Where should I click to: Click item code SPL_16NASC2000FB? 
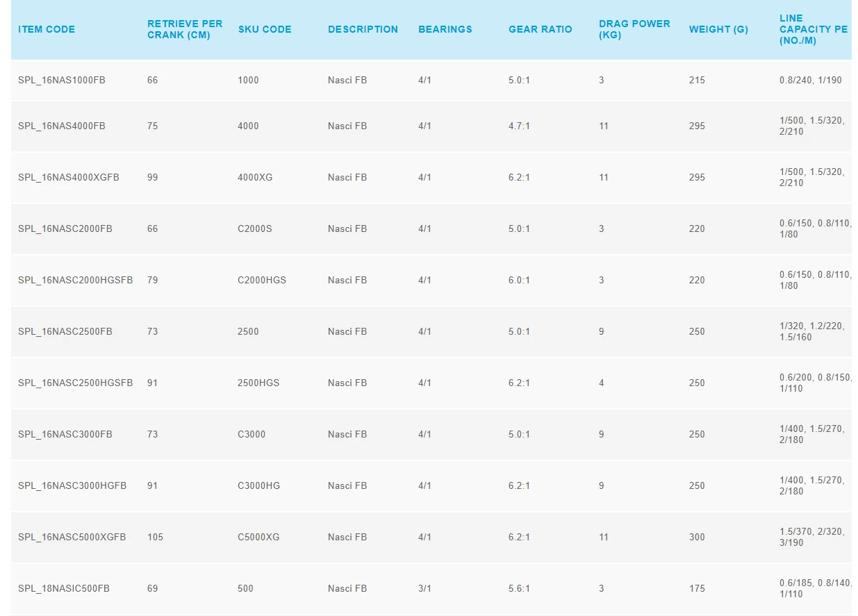coord(65,228)
